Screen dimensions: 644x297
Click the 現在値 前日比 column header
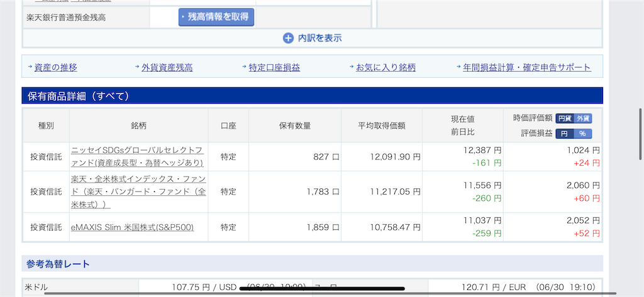[x=463, y=126]
